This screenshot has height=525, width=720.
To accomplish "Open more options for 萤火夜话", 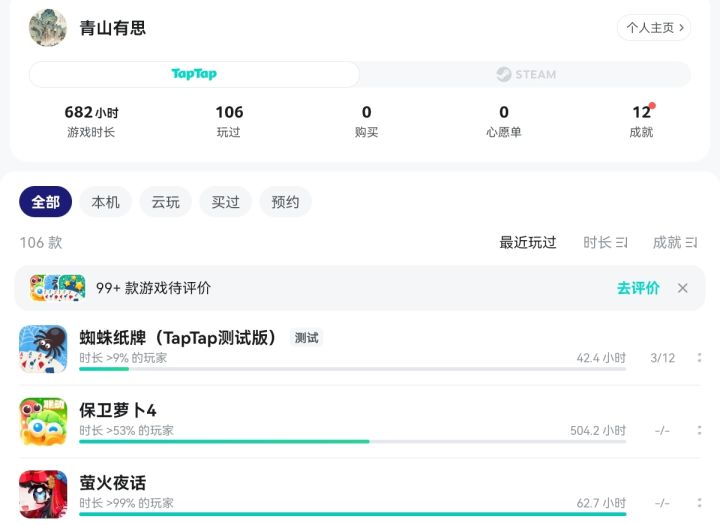I will tap(699, 503).
